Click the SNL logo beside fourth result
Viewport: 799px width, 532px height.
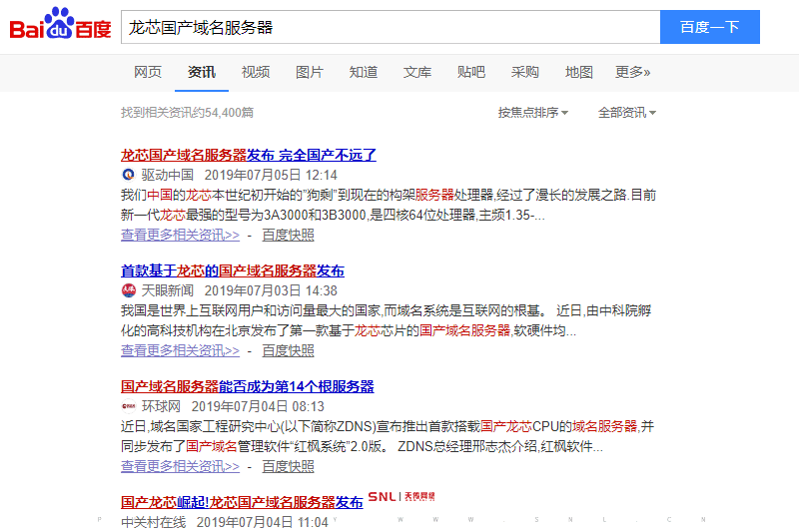(401, 496)
